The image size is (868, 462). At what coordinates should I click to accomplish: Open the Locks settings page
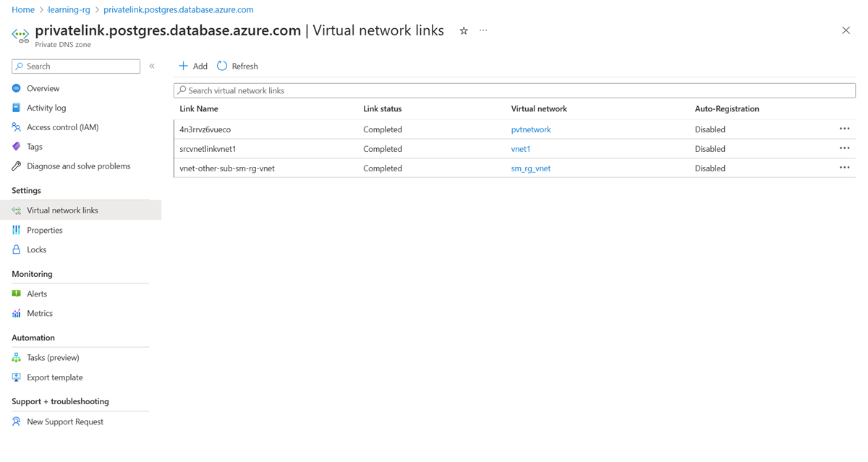(x=37, y=249)
